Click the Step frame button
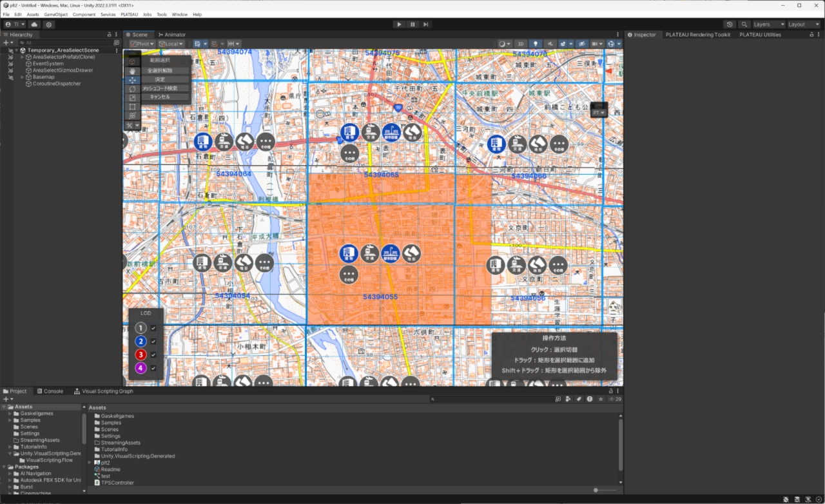Screen dimensions: 825x504 [x=426, y=24]
